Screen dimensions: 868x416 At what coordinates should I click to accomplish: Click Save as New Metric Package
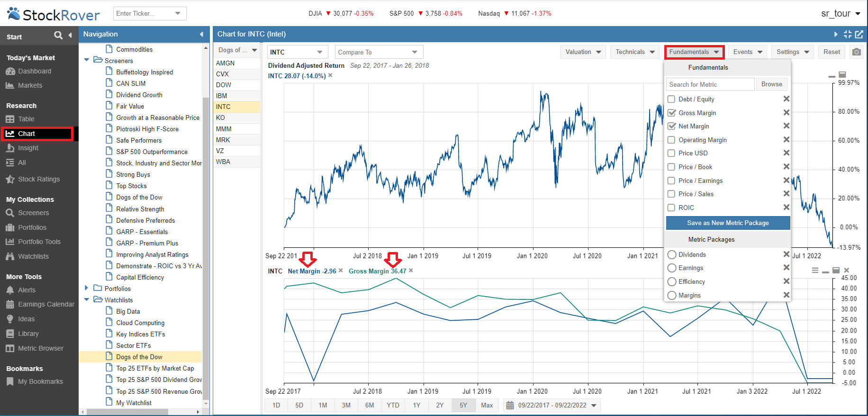pos(728,223)
